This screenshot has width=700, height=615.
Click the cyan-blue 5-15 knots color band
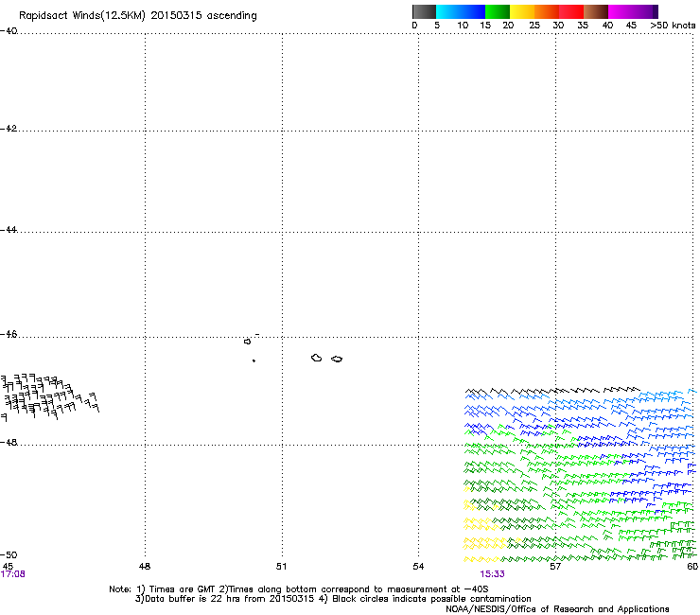[461, 11]
